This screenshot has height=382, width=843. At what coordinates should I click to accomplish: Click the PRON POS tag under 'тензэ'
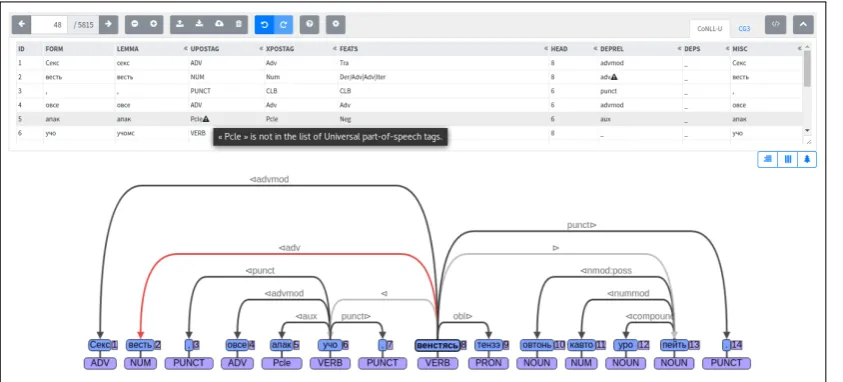pyautogui.click(x=489, y=363)
